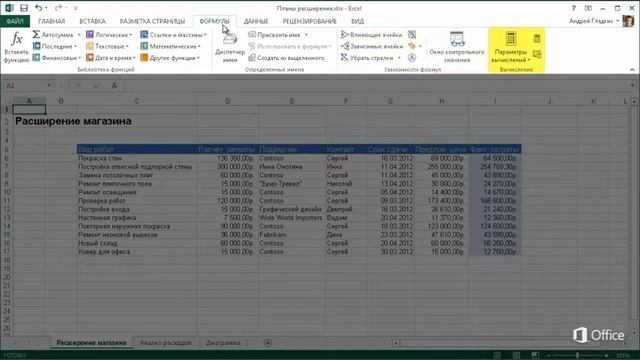Image resolution: width=640 pixels, height=360 pixels.
Task: Toggle the show formulas icon
Action: click(412, 35)
